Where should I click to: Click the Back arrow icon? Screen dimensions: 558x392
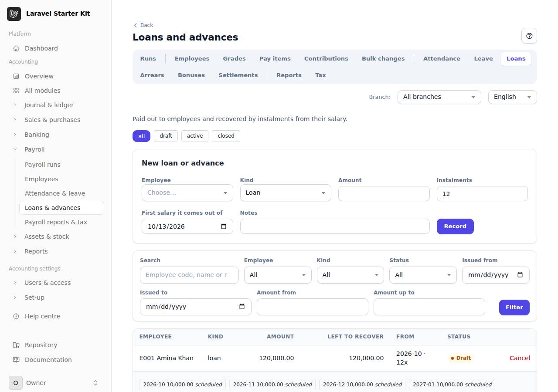[x=136, y=25]
